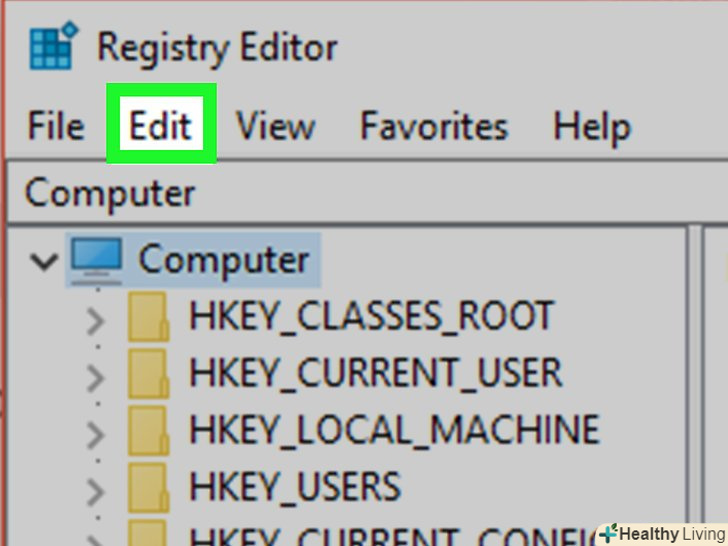
Task: Click the HKEY_CURRENT_CONFIG folder icon
Action: (x=149, y=533)
